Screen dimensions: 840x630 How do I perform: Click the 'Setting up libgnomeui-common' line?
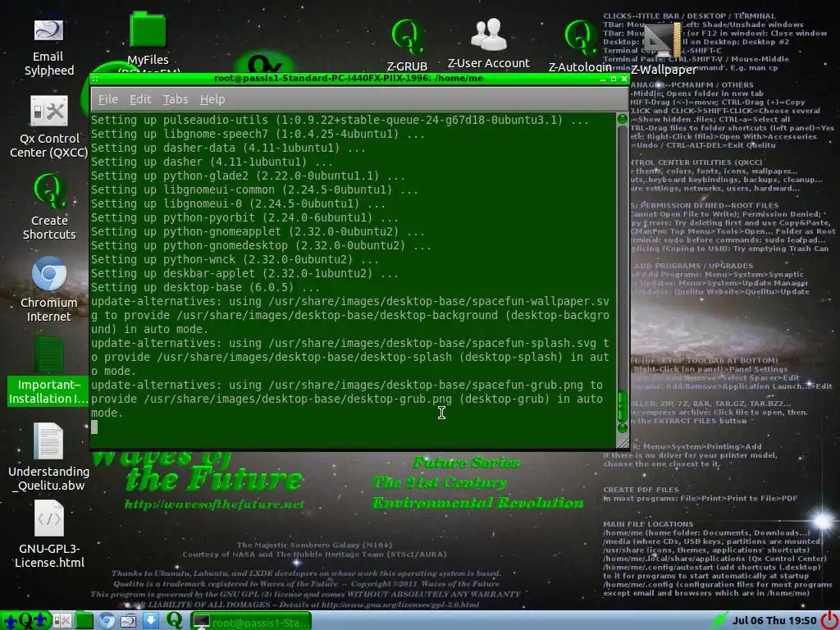click(x=254, y=189)
